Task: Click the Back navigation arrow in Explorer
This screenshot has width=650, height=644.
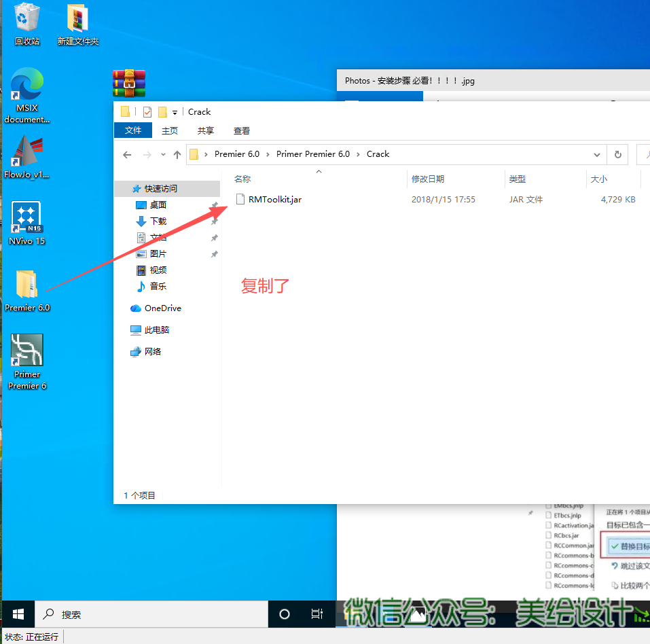Action: click(x=127, y=155)
